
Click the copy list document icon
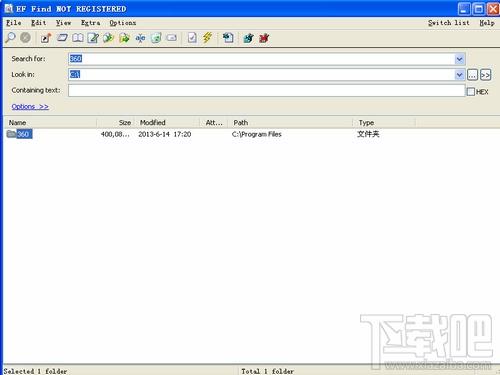point(228,38)
